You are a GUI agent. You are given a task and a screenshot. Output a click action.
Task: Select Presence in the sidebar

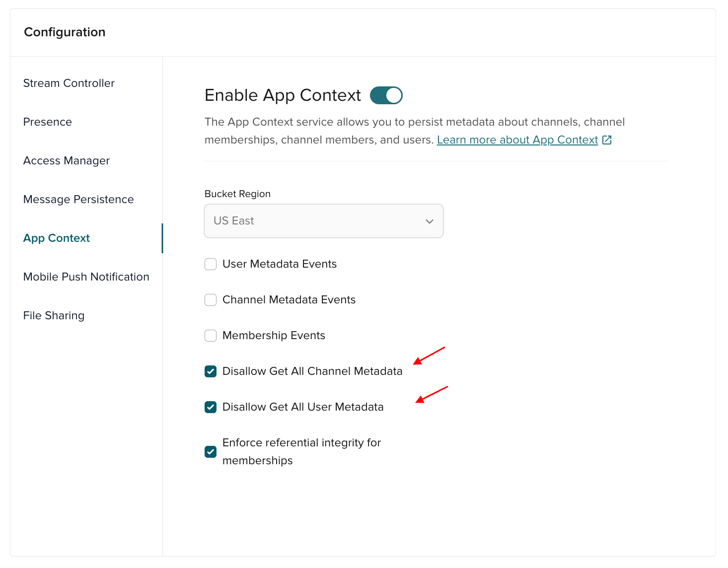pos(47,122)
